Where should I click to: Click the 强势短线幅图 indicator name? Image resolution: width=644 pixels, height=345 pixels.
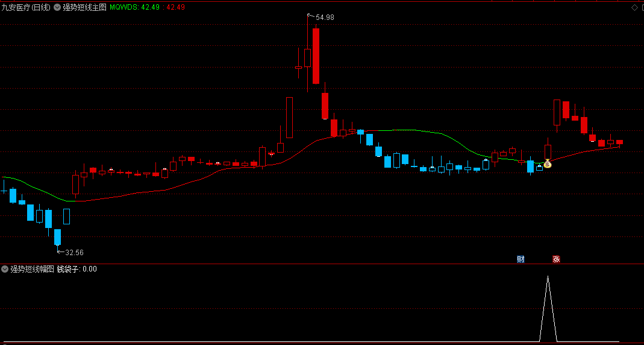click(x=33, y=270)
